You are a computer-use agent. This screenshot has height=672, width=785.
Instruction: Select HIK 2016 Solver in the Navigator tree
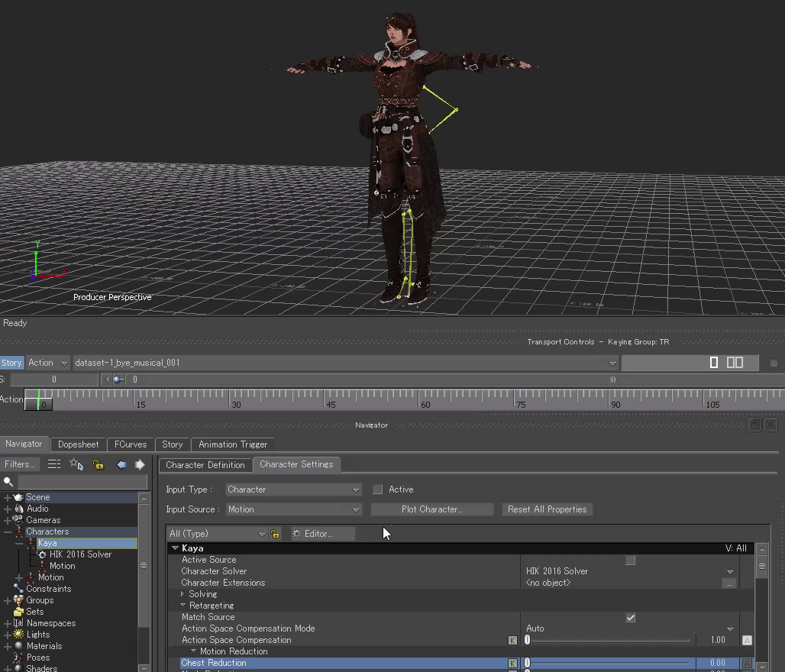click(x=80, y=554)
